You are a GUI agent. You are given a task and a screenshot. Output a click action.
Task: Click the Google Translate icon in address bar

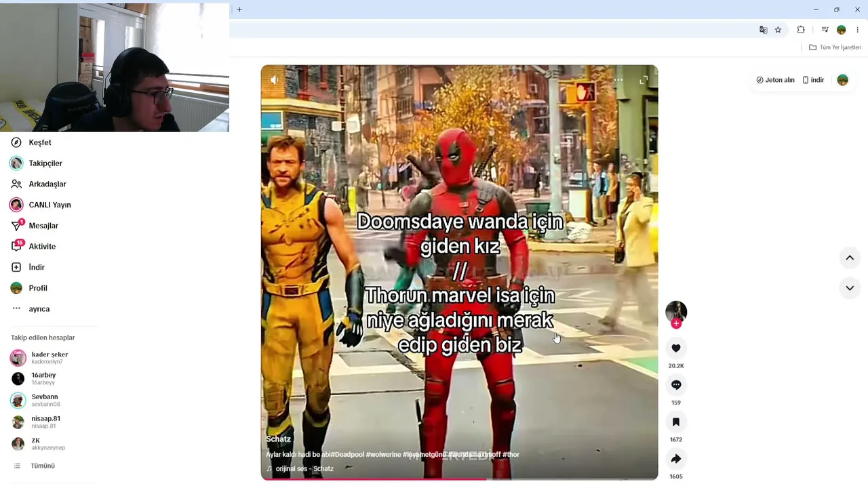(763, 30)
